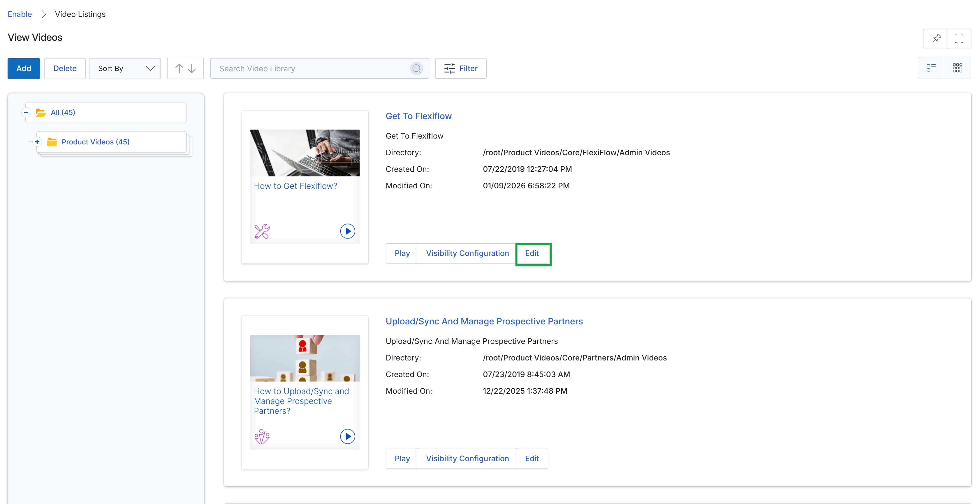Click directory path /root/Product Videos/Core/Partners/Admin Videos
Screen dimensions: 980x504
[574, 358]
